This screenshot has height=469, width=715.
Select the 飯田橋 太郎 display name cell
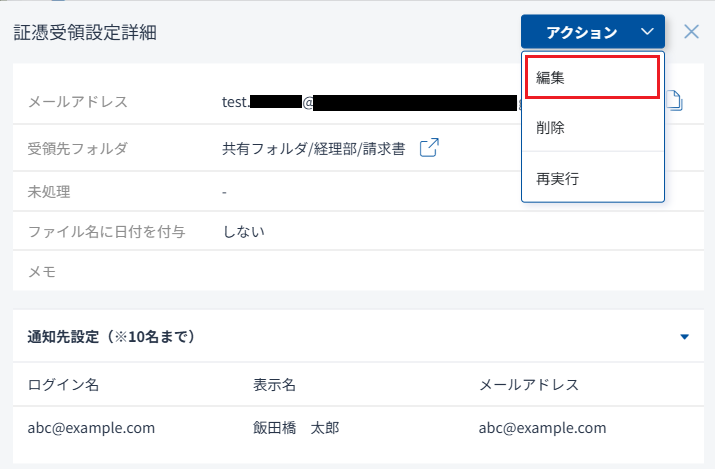coord(296,428)
